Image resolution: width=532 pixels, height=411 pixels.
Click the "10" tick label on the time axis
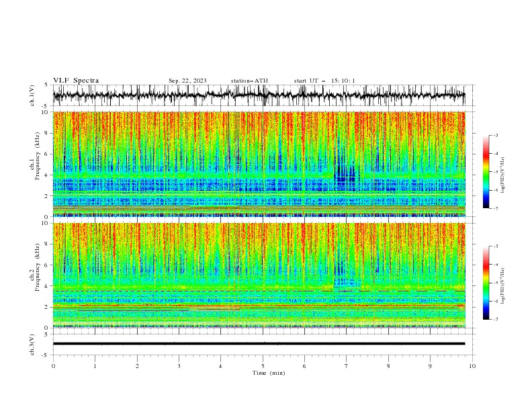(x=472, y=366)
